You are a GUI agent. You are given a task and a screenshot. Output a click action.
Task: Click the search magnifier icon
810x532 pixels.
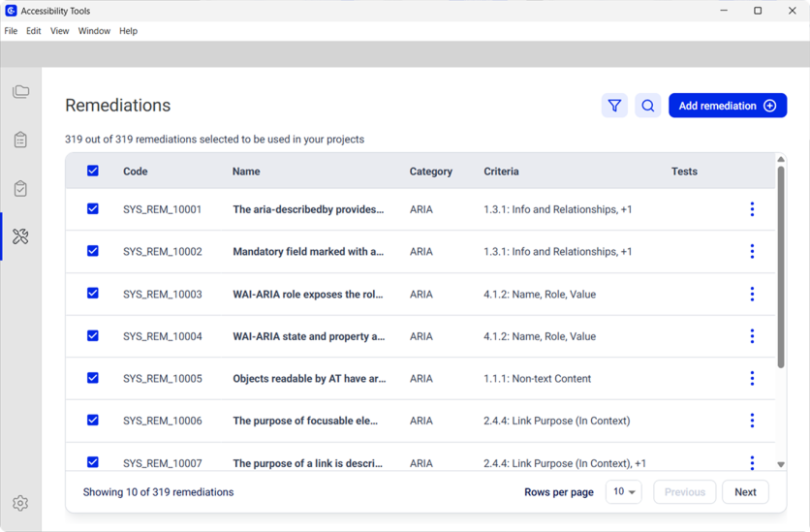coord(648,106)
